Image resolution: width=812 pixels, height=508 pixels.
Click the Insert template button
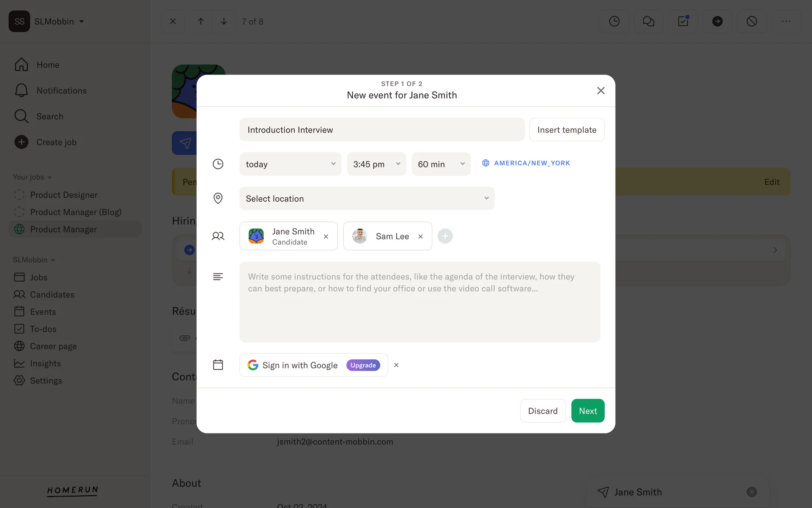coord(566,130)
